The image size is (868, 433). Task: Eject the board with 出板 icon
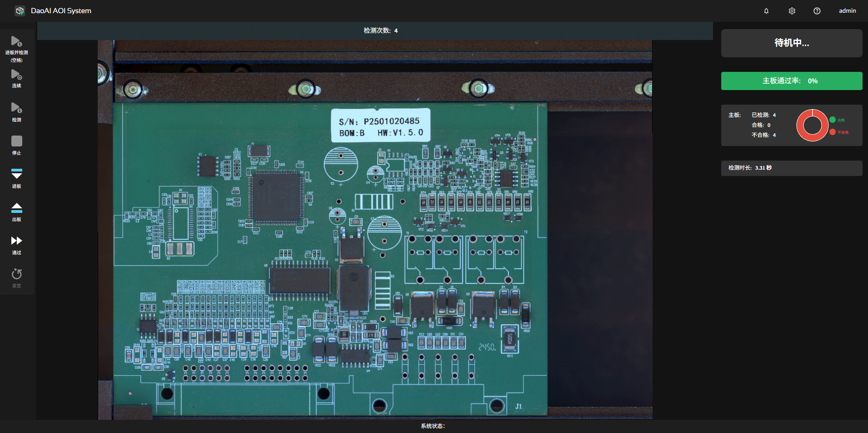(16, 208)
